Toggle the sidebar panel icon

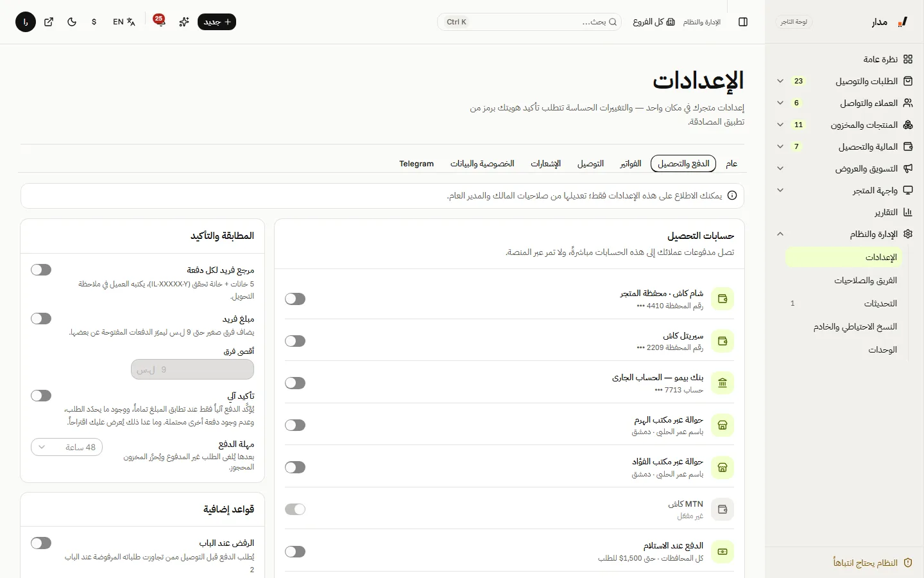point(743,22)
